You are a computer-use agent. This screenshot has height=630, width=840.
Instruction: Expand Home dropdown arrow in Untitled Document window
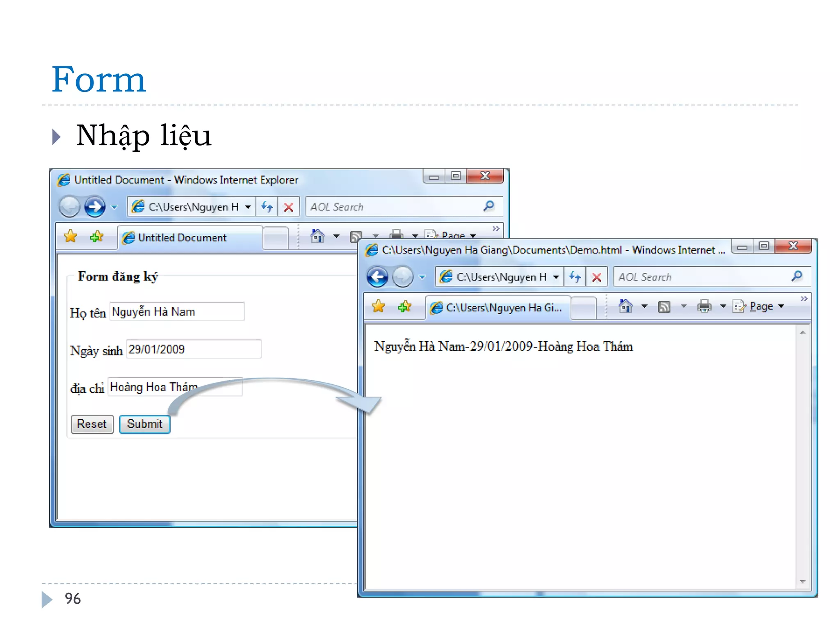point(336,236)
